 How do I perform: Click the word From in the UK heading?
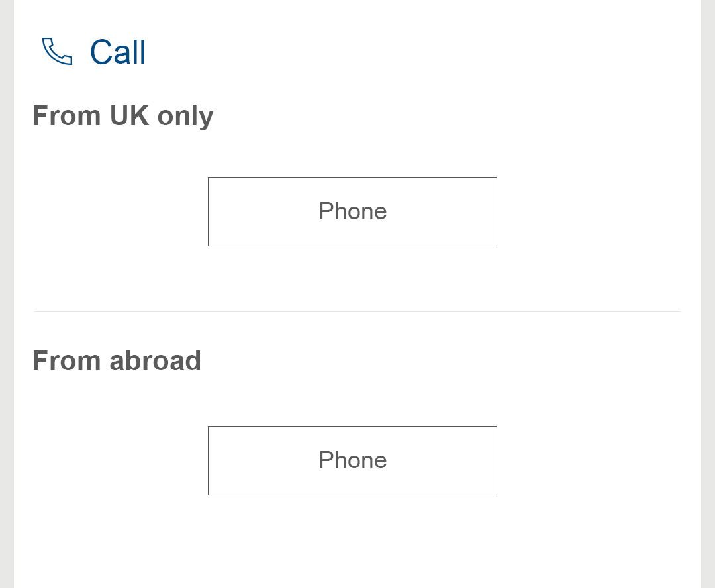point(66,116)
